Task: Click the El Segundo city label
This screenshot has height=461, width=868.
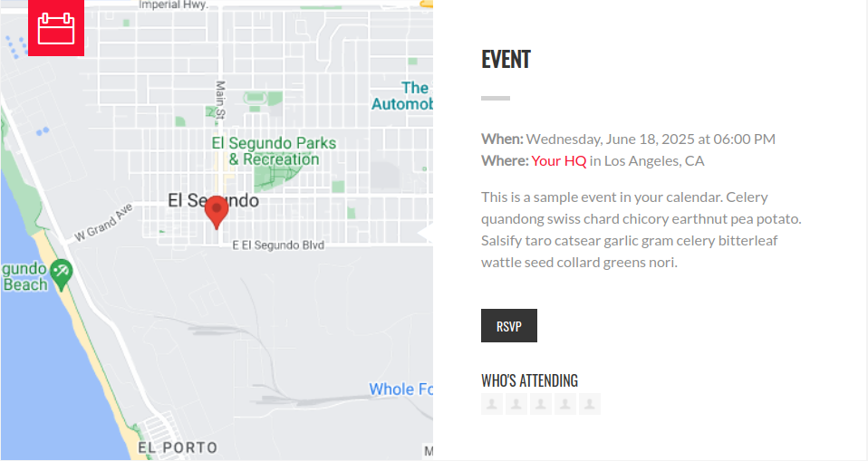Action: (213, 200)
